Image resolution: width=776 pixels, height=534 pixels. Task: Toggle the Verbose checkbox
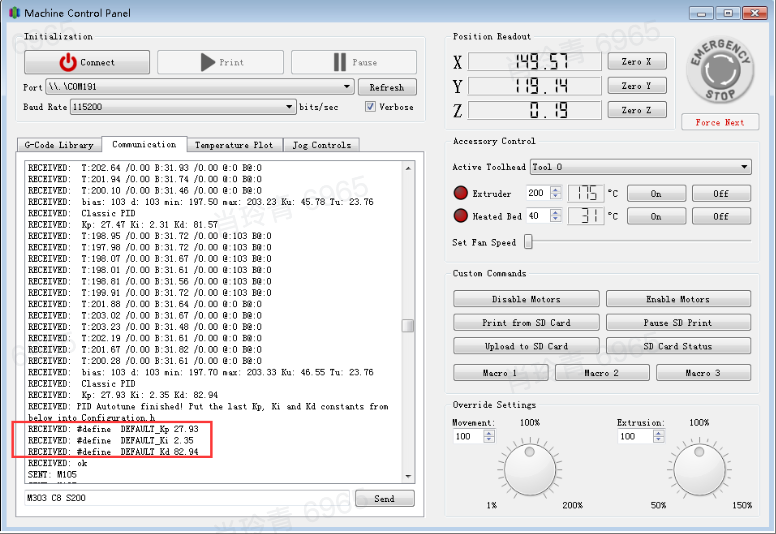point(370,107)
